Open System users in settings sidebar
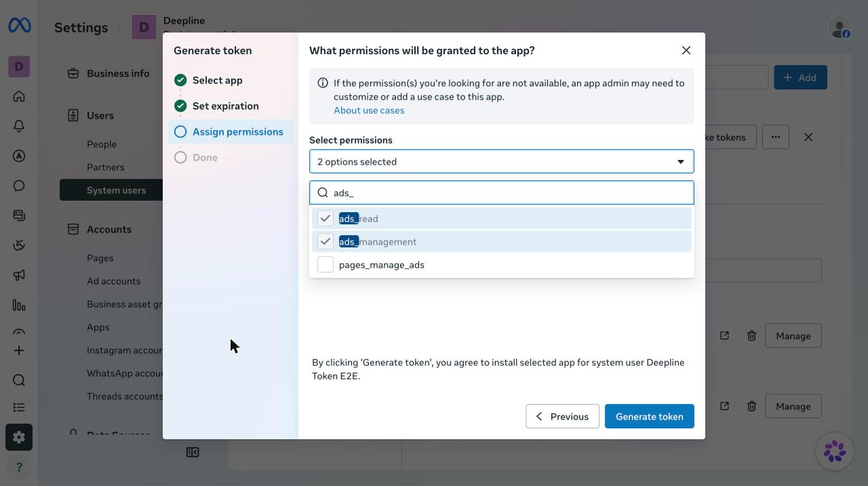Viewport: 868px width, 486px height. coord(116,190)
